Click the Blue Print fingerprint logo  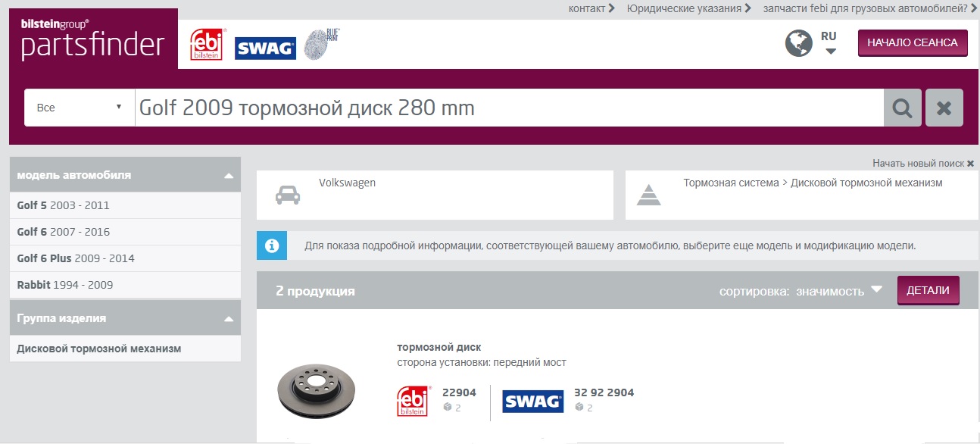pyautogui.click(x=321, y=44)
